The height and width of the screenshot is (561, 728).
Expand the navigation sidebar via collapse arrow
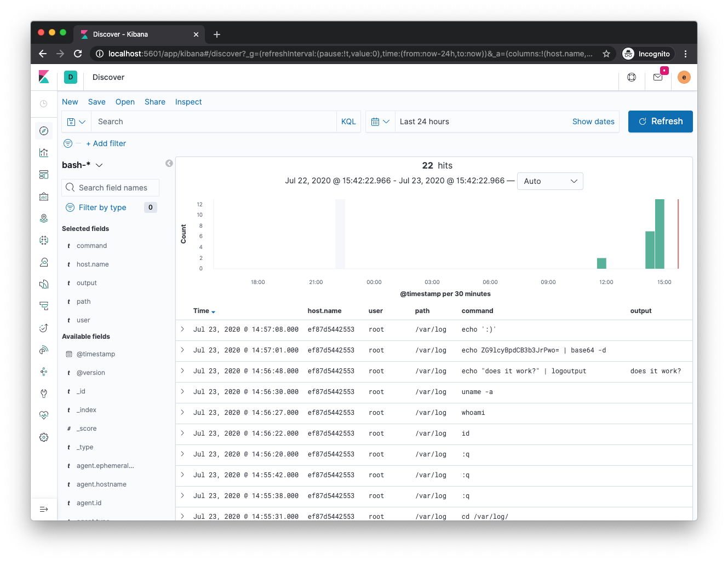point(44,509)
